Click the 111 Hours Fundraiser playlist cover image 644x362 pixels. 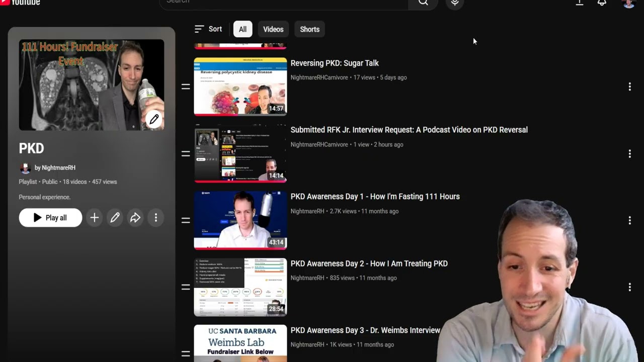[92, 85]
